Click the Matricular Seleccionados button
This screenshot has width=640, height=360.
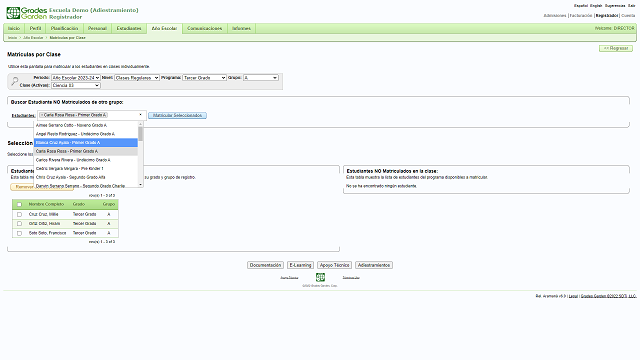[177, 116]
